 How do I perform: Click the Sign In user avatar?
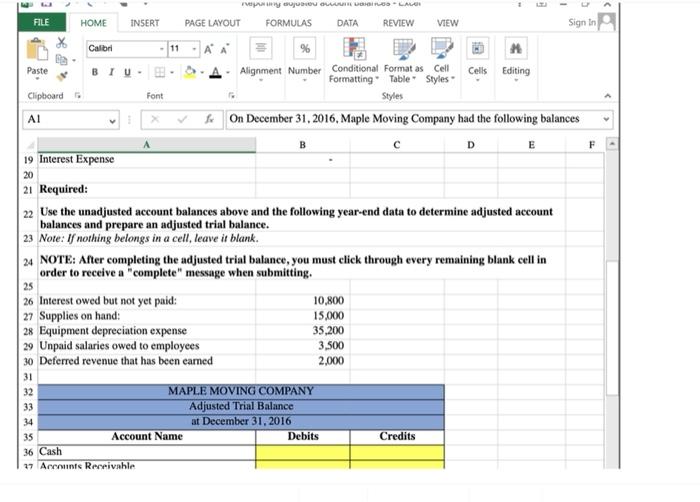(607, 21)
